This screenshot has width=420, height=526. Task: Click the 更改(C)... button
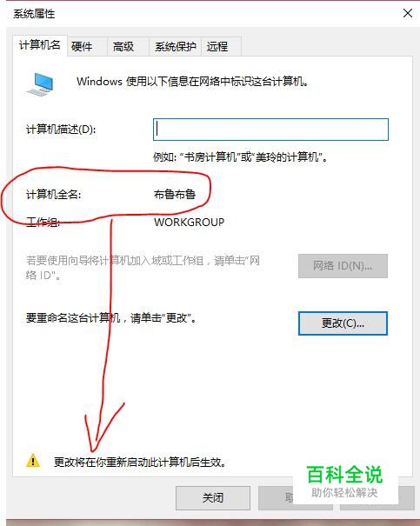343,323
